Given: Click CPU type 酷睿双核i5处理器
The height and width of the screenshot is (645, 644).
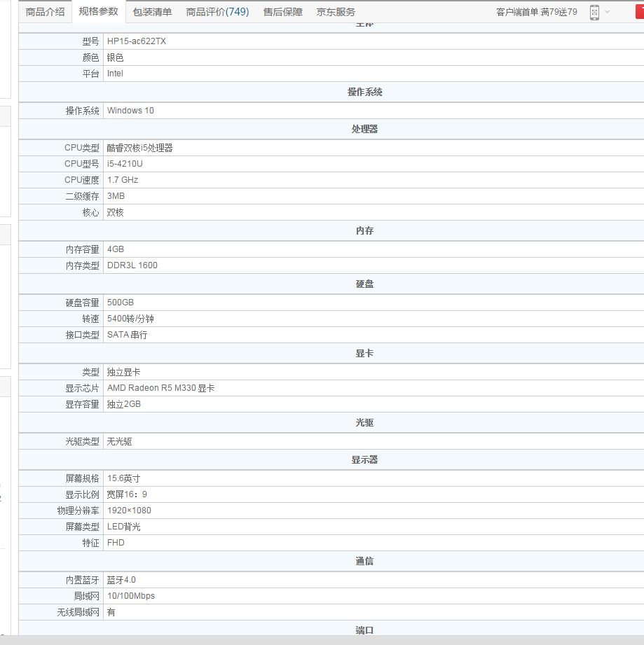Looking at the screenshot, I should click(140, 148).
